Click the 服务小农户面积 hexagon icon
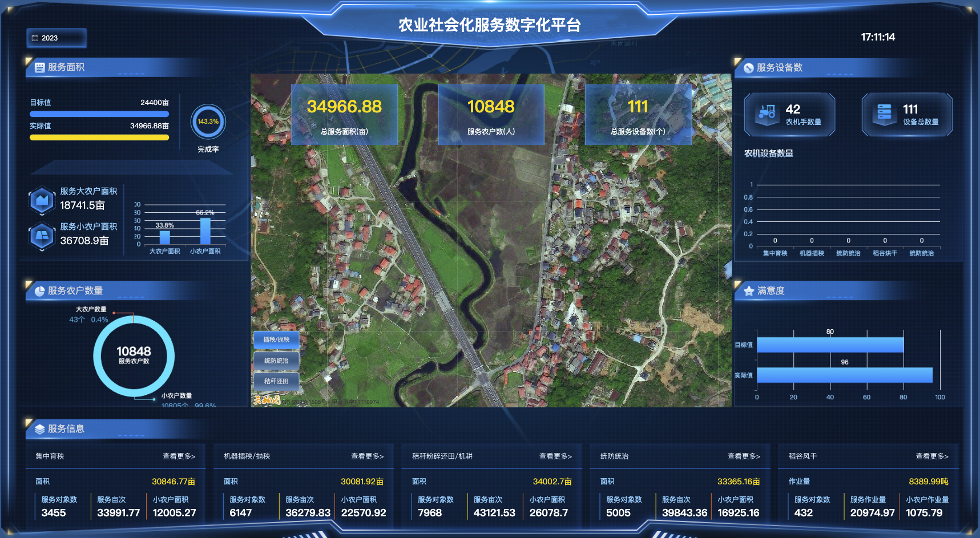Screen dimensions: 980x538 pos(42,236)
